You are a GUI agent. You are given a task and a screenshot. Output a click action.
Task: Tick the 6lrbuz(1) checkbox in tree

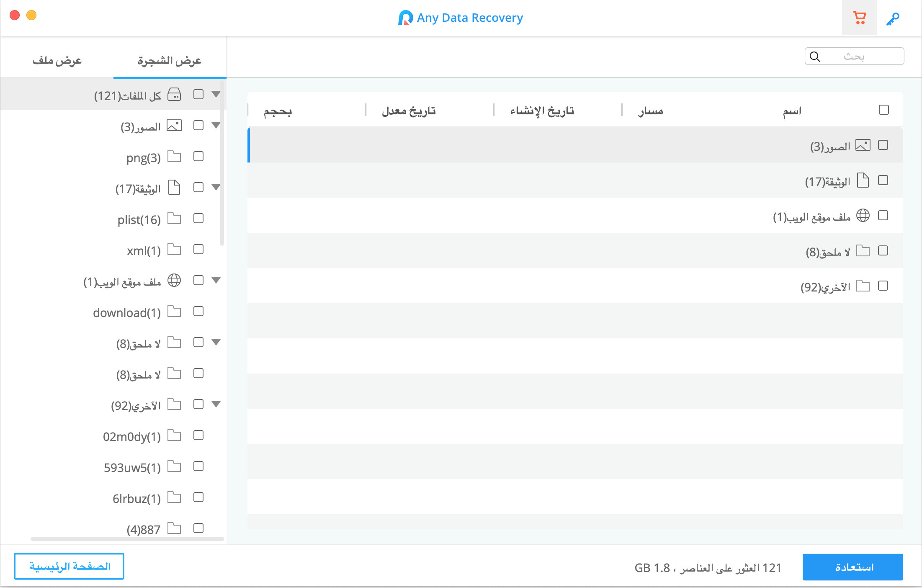(198, 498)
